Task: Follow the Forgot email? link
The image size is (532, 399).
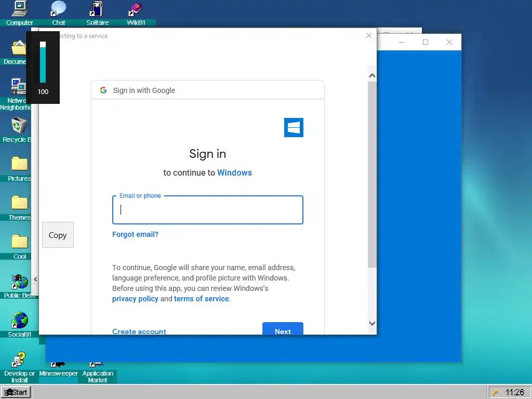Action: 135,234
